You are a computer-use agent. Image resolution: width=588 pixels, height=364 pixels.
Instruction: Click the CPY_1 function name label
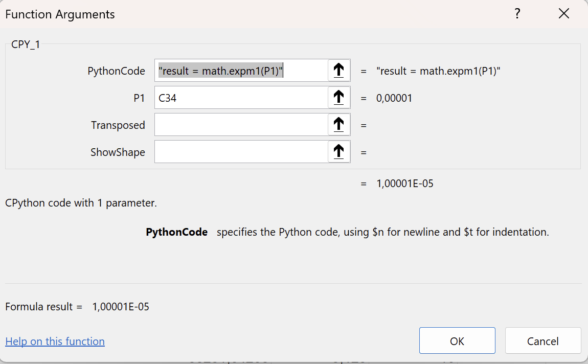[x=26, y=44]
